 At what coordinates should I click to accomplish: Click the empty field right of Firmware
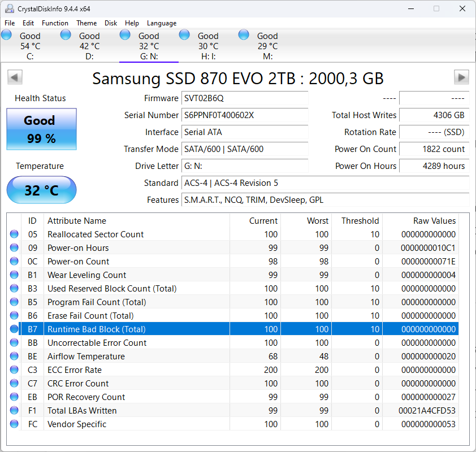pos(434,98)
